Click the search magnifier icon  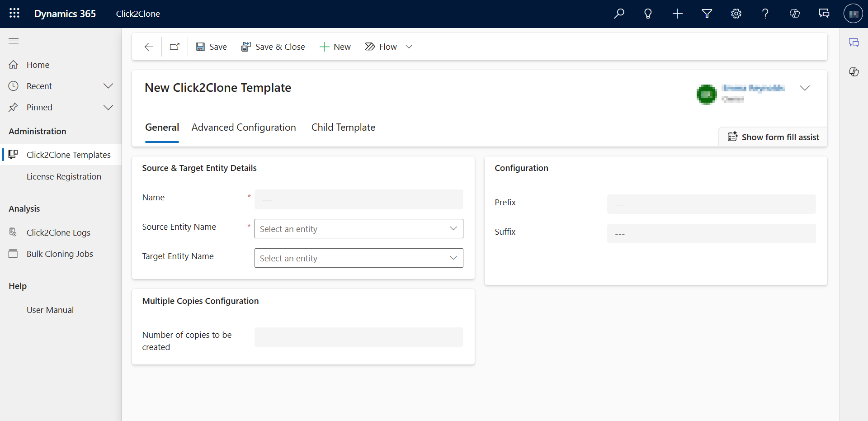pos(619,14)
